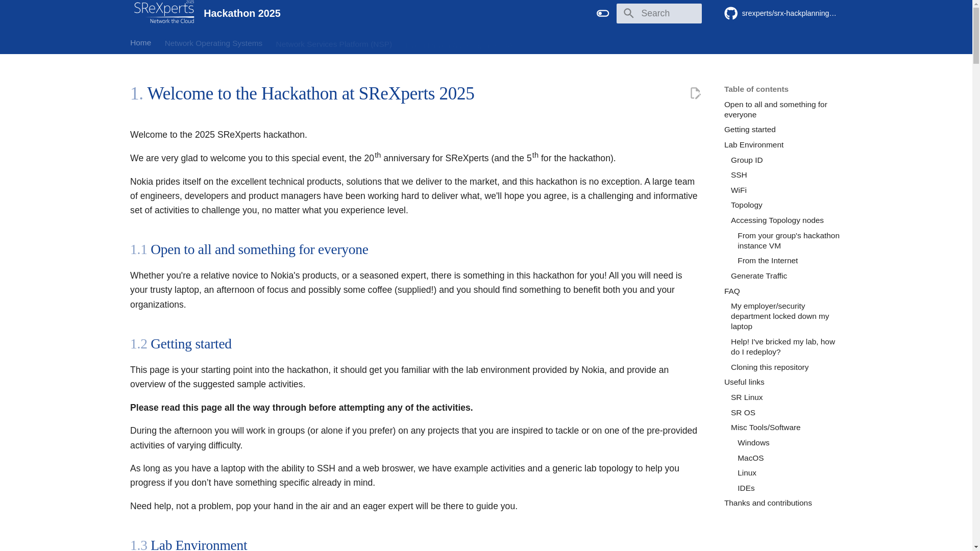This screenshot has width=980, height=551.
Task: Click the Table of contents label
Action: click(x=756, y=89)
